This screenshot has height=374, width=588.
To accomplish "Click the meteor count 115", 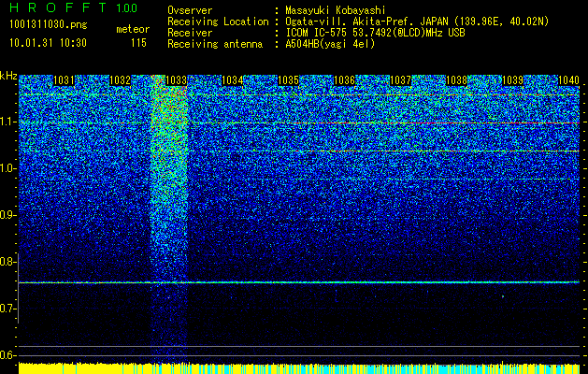I will 138,43.
